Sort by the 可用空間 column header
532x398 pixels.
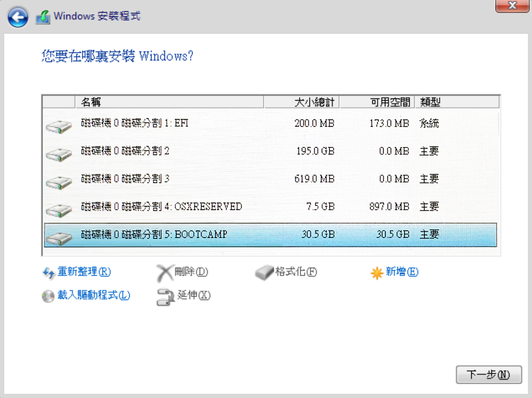(x=377, y=102)
